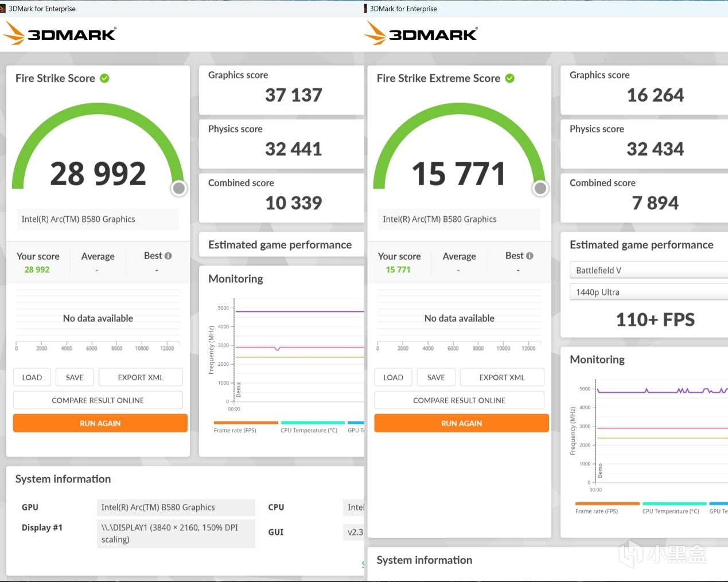The image size is (728, 582).
Task: Click the green validation checkmark beside Fire Strike Score
Action: (x=104, y=78)
